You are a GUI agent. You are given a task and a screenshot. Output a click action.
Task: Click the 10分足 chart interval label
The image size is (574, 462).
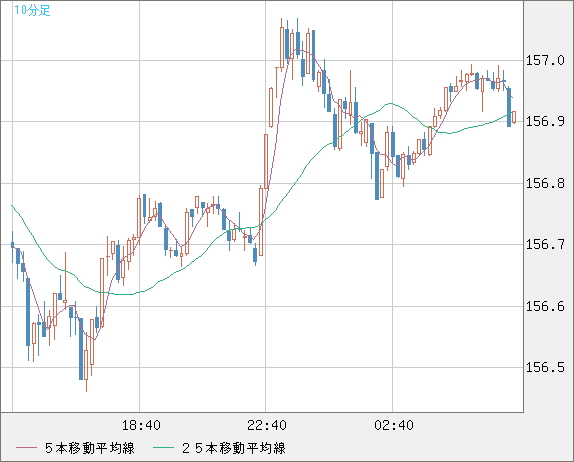point(32,10)
